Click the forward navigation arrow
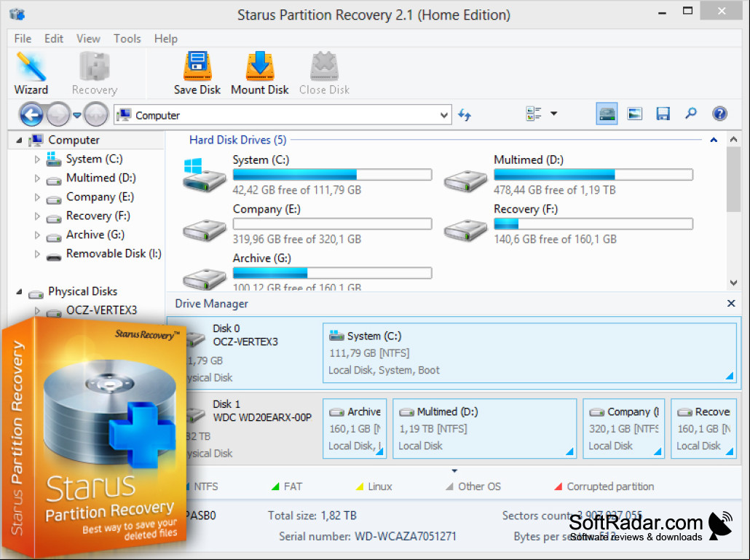The height and width of the screenshot is (560, 750). coord(58,115)
